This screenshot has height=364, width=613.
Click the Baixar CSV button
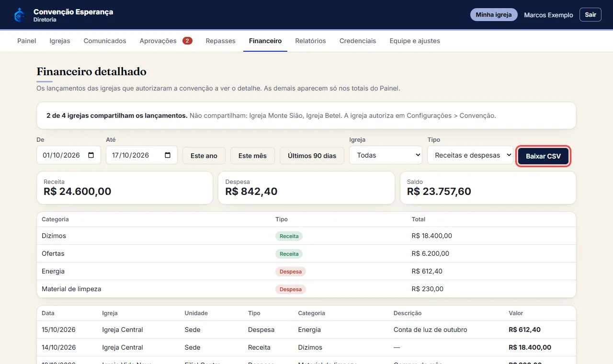click(544, 156)
